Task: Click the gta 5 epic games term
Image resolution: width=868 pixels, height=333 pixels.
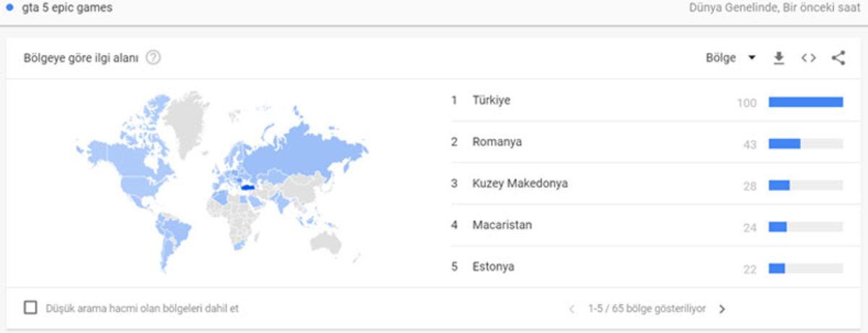Action: [x=67, y=9]
